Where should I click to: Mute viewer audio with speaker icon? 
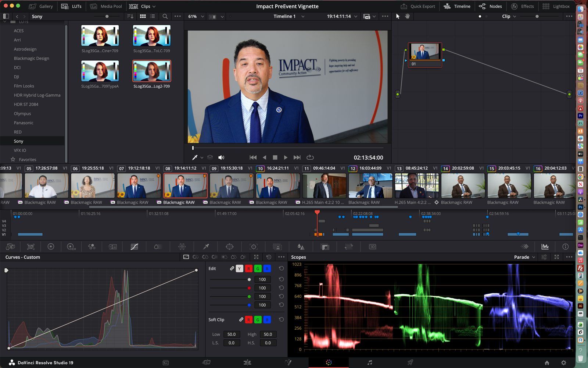[x=221, y=158]
